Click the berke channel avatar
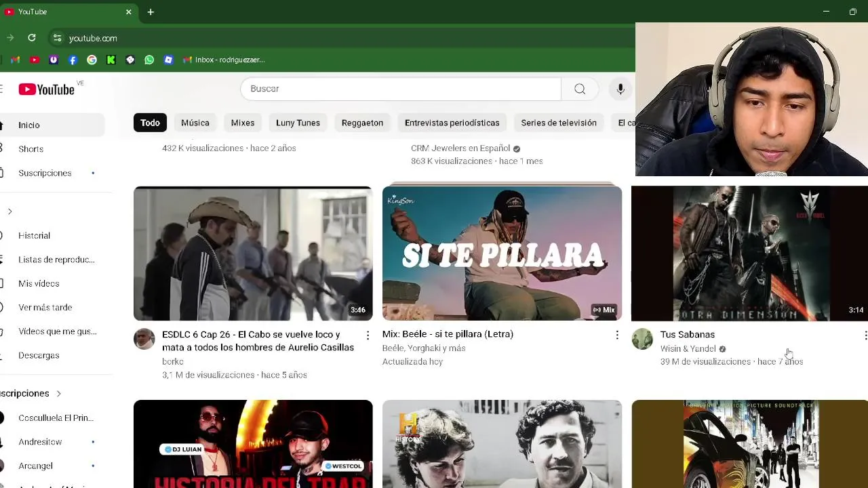This screenshot has width=868, height=488. (144, 339)
